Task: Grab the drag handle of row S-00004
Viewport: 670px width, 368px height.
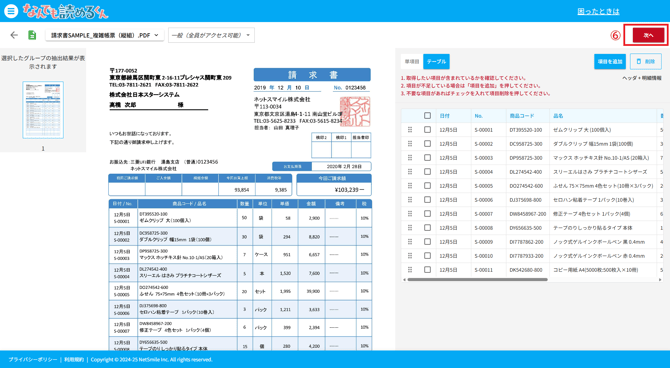Action: [x=410, y=171]
